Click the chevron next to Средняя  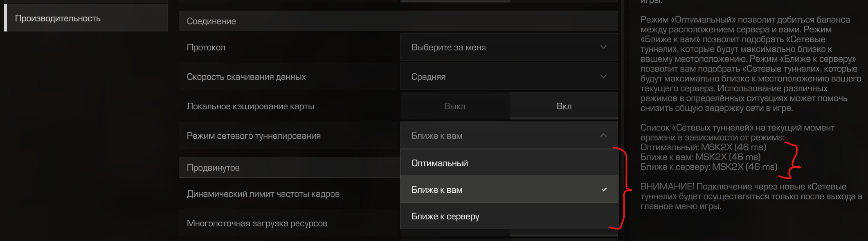tap(603, 77)
